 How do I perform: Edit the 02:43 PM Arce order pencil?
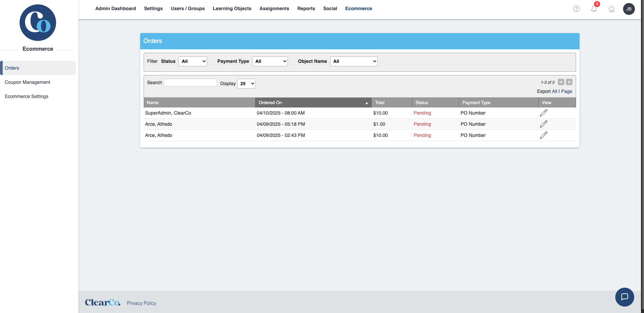[544, 135]
